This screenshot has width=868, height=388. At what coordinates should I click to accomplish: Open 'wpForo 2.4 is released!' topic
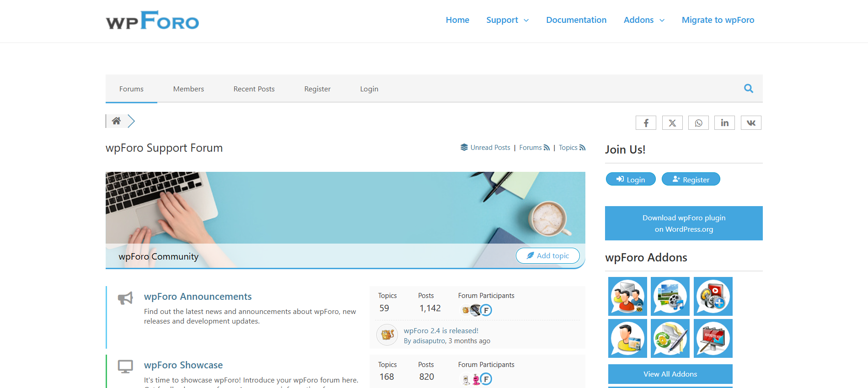[x=441, y=331]
